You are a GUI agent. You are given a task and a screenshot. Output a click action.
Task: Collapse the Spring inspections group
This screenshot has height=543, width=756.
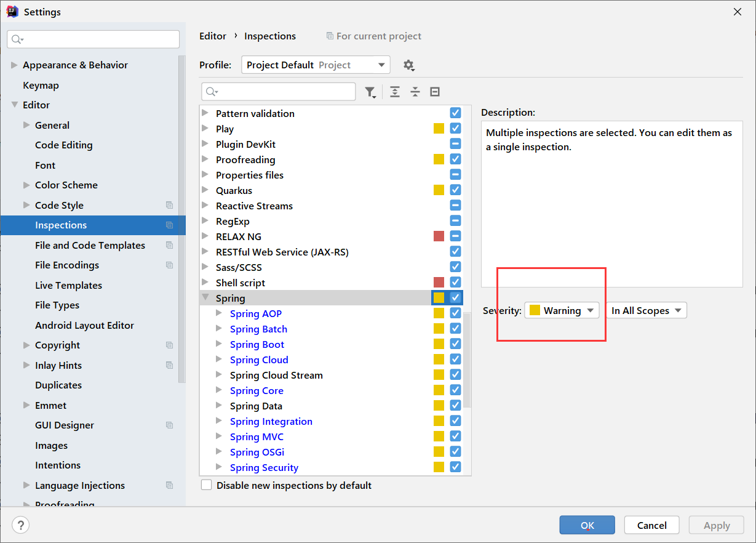click(205, 298)
